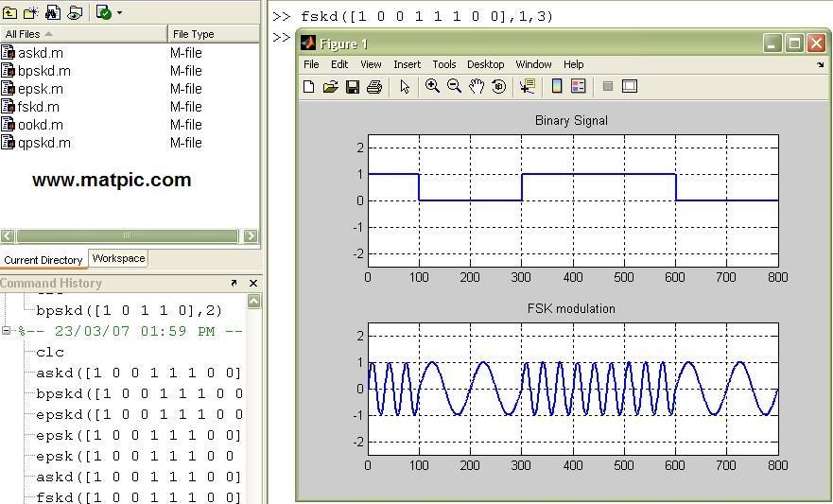
Task: Open the Insert menu in Figure 1
Action: coord(407,64)
